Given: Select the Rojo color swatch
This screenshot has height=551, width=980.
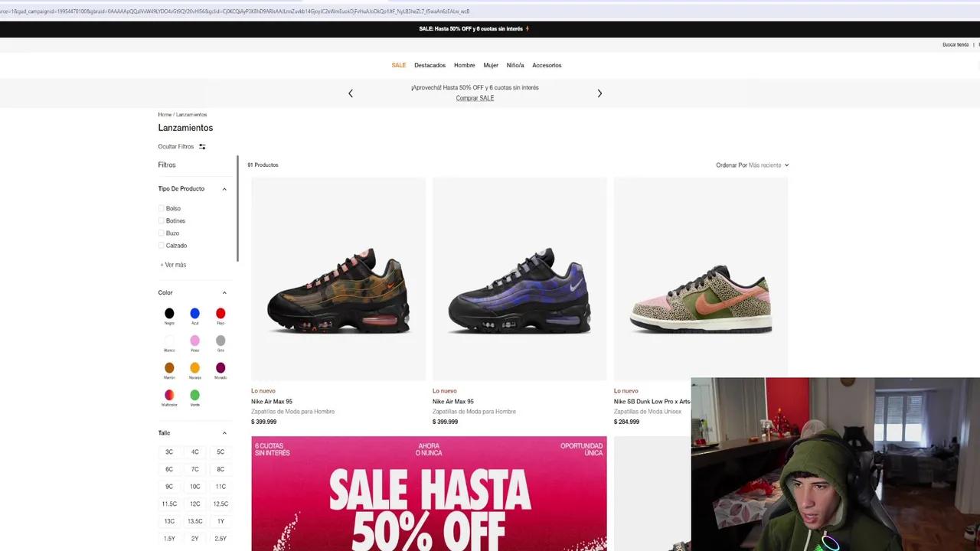Looking at the screenshot, I should click(220, 313).
